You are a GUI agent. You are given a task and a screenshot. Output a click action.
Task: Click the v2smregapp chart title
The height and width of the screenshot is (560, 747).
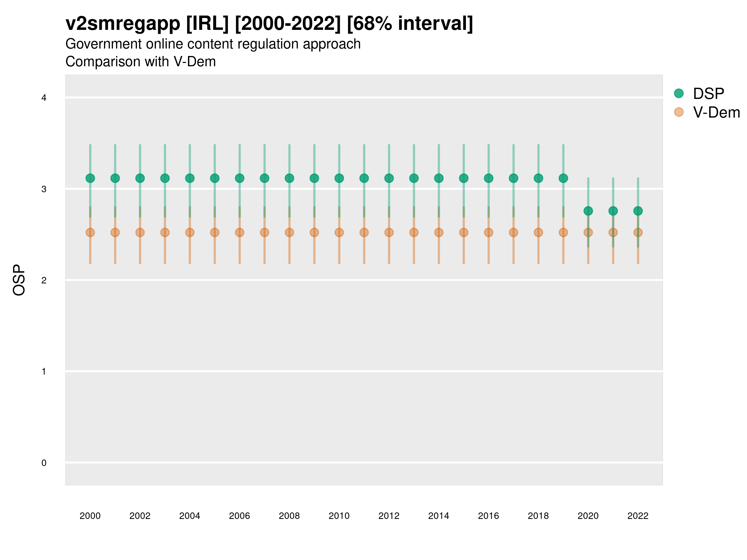tap(269, 24)
